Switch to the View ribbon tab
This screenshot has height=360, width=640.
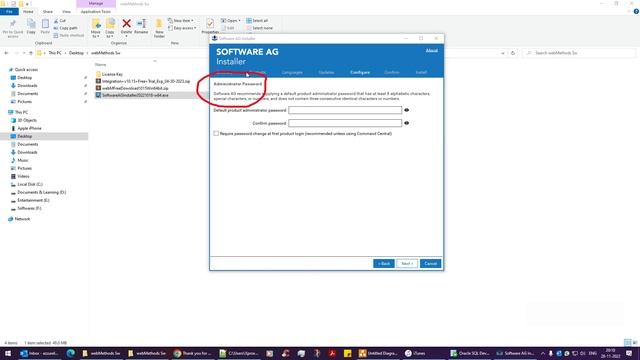click(66, 11)
